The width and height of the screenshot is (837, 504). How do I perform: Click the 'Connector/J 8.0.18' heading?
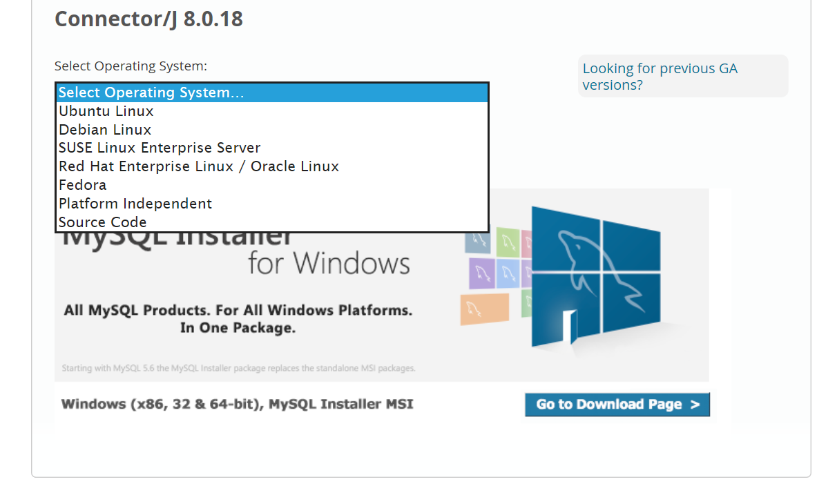148,19
